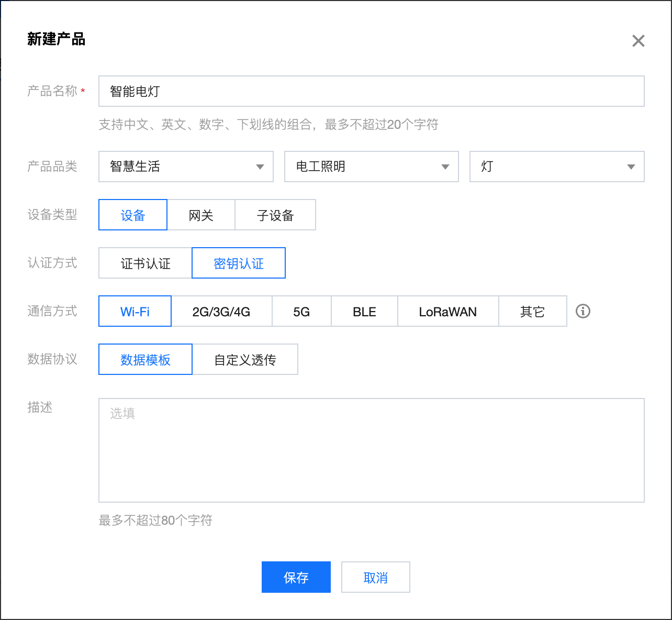This screenshot has height=620, width=672.
Task: Click into the 描述 text area
Action: 371,450
